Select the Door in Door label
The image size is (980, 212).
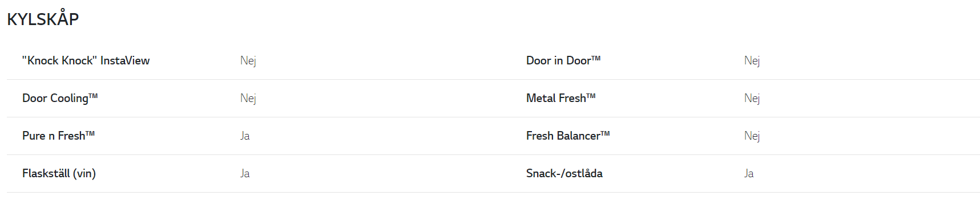[563, 60]
